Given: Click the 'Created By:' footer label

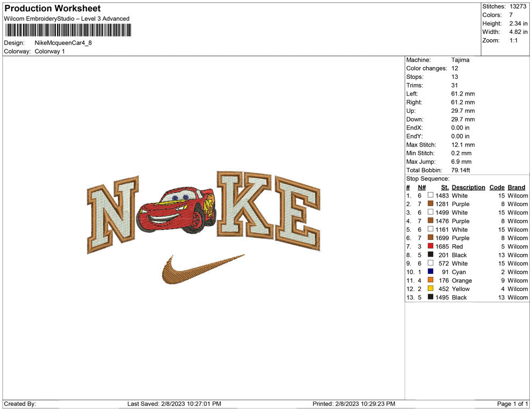Looking at the screenshot, I should [20, 404].
